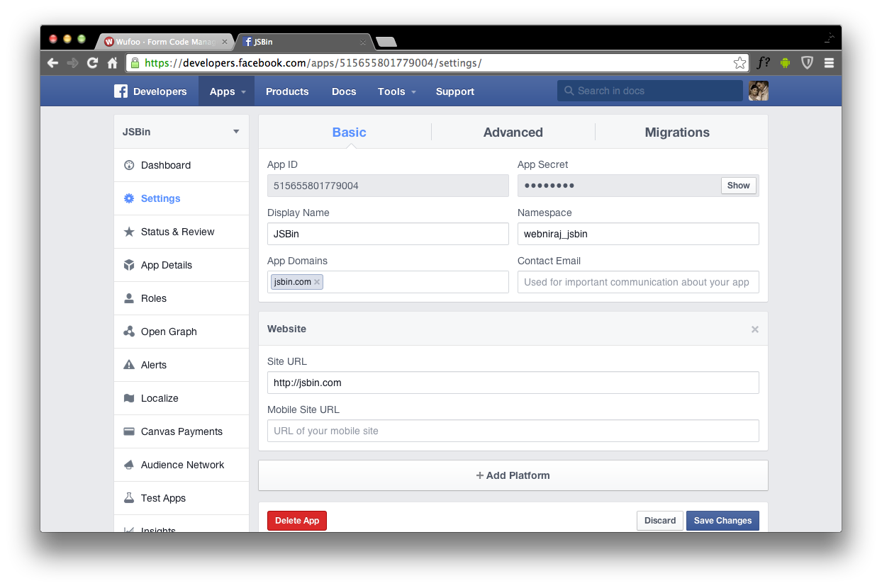Click the Test Apps flask icon
The width and height of the screenshot is (882, 588).
129,498
